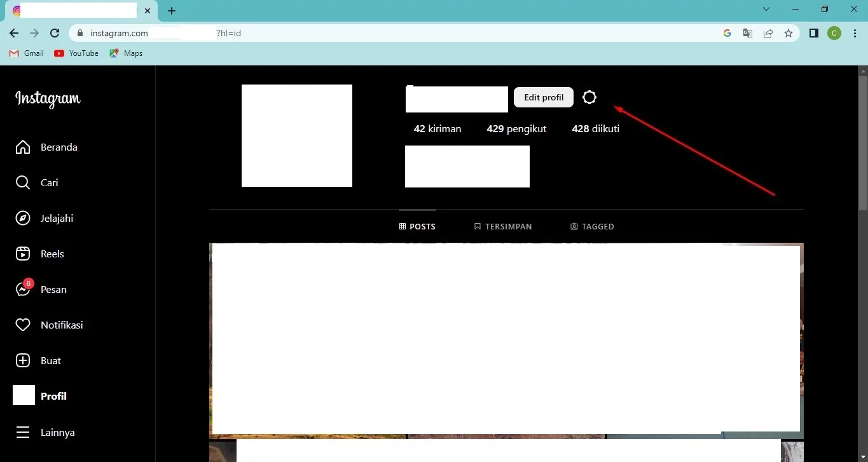
Task: Open Maps bookmark
Action: coord(126,53)
